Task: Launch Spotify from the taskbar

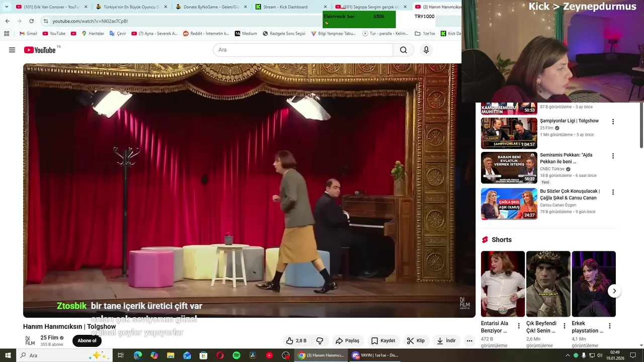Action: pyautogui.click(x=236, y=355)
